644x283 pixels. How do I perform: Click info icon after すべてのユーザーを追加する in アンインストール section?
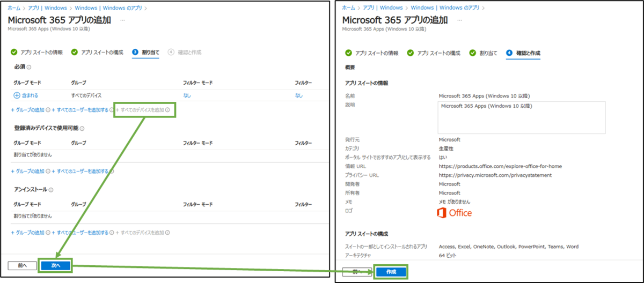point(112,233)
